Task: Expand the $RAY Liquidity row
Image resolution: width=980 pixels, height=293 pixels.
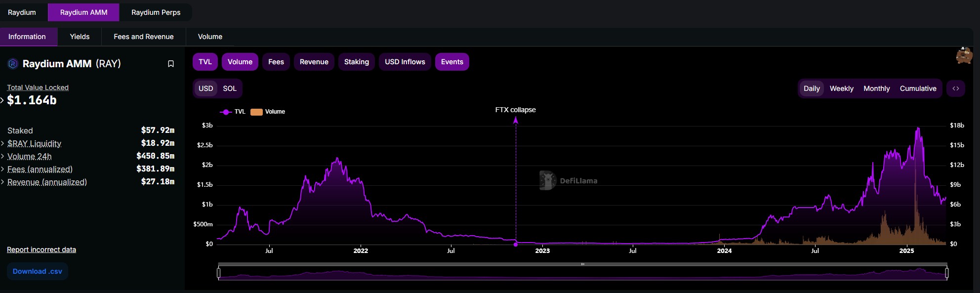Action: click(3, 143)
